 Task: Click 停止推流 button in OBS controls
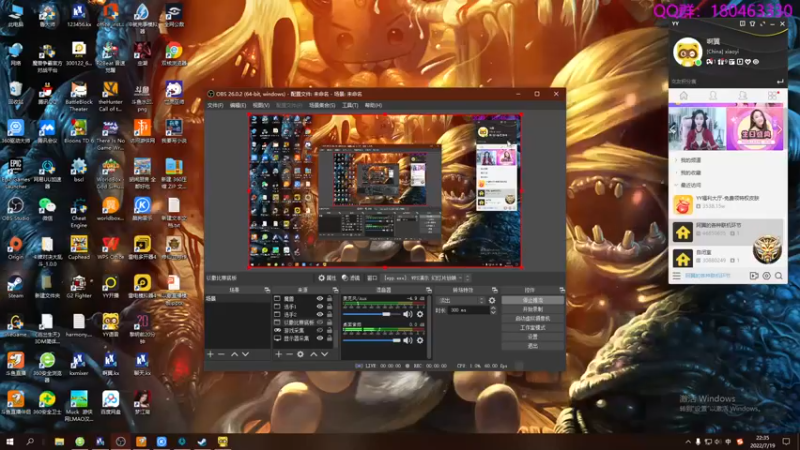533,301
